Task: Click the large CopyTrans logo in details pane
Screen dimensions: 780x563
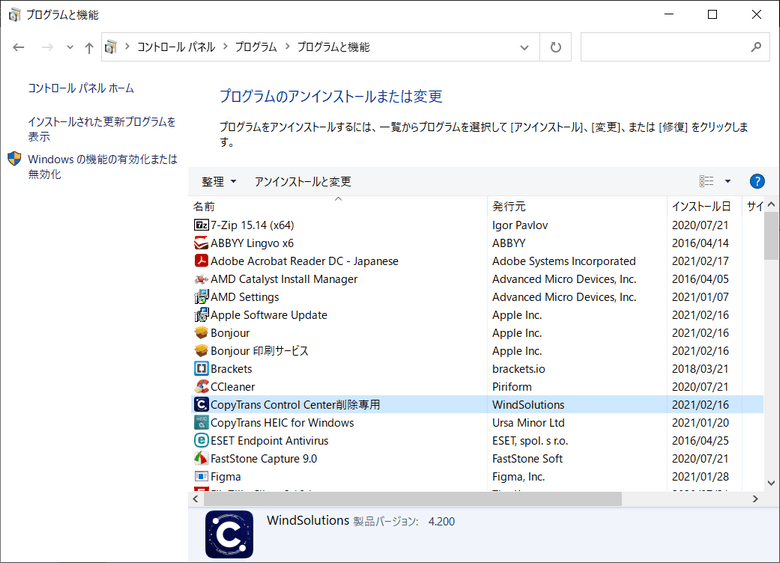Action: click(x=229, y=534)
